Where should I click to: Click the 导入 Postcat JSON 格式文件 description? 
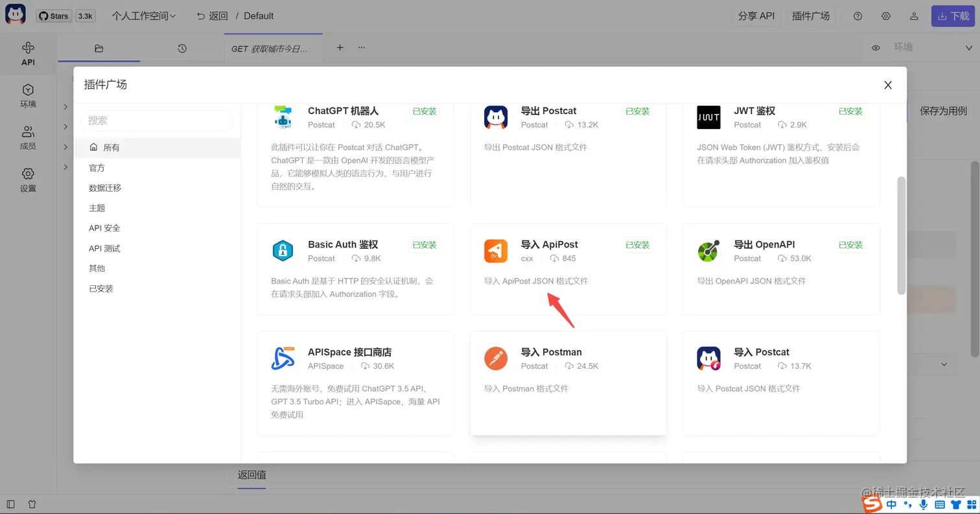point(749,389)
